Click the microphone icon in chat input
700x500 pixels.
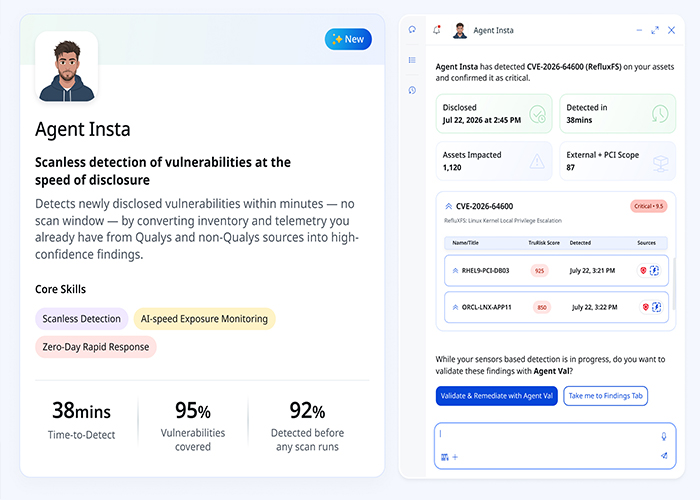663,436
